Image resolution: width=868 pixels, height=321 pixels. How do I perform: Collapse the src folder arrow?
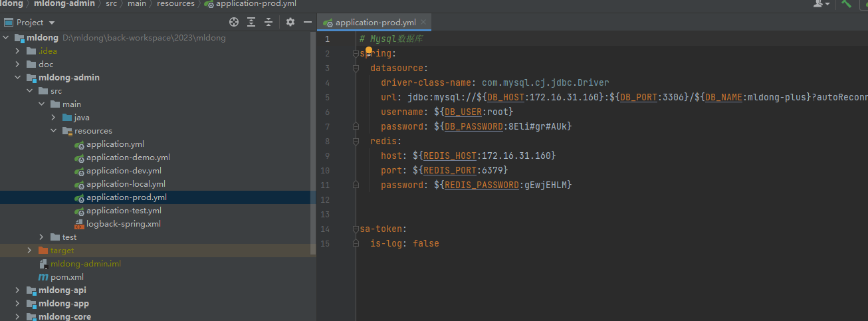pyautogui.click(x=30, y=91)
